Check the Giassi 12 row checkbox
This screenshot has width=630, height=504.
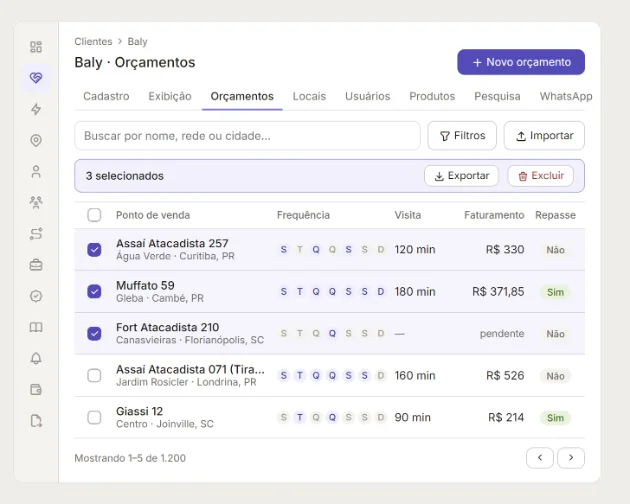coord(94,417)
